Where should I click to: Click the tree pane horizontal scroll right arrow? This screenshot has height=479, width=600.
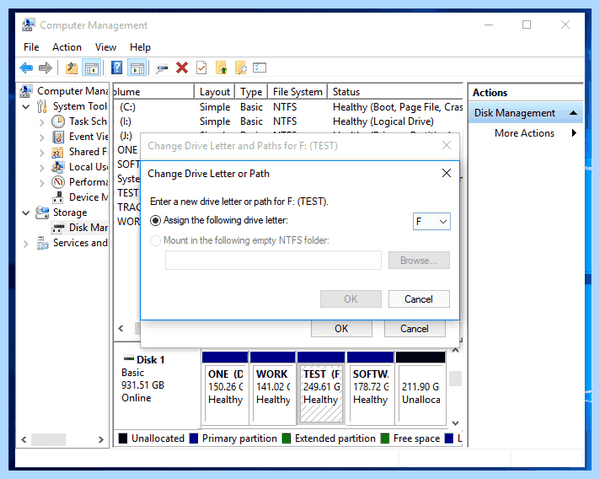101,440
